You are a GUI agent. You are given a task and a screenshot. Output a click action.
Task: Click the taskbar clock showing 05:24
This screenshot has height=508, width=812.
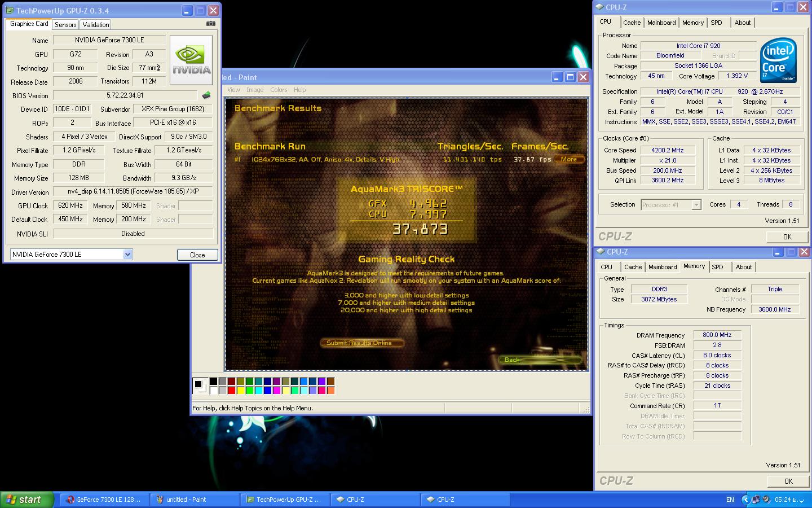[x=788, y=500]
